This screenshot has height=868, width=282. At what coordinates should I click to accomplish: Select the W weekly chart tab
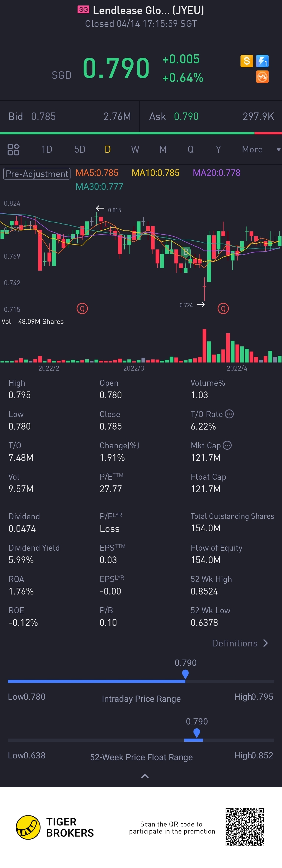(135, 149)
